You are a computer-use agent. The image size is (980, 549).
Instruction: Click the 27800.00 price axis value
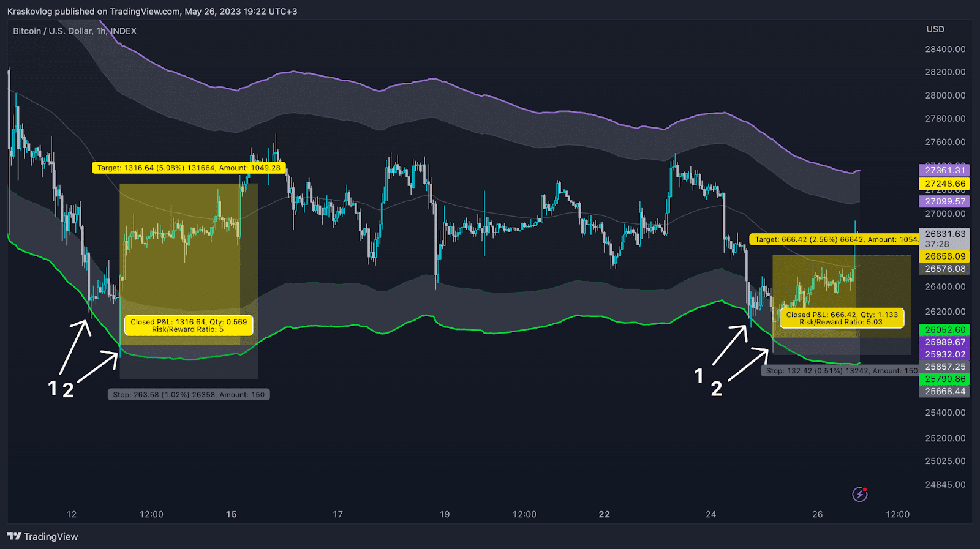(945, 119)
